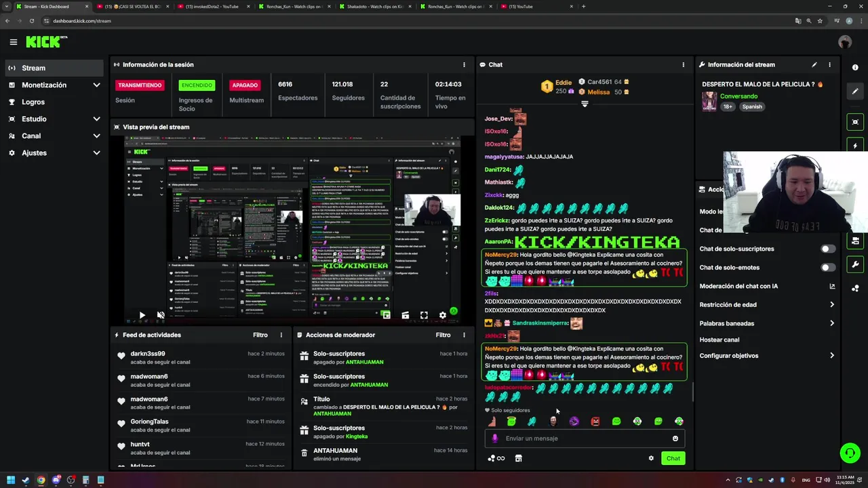868x488 pixels.
Task: Click the Kingteka moderator name
Action: 357,436
